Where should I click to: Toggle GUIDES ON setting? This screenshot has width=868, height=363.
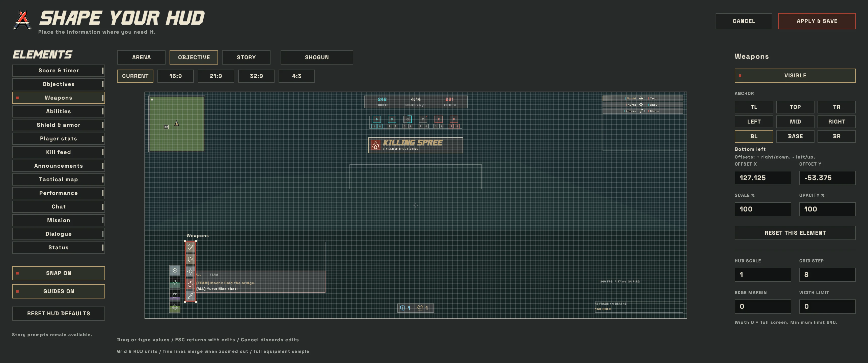tap(58, 291)
